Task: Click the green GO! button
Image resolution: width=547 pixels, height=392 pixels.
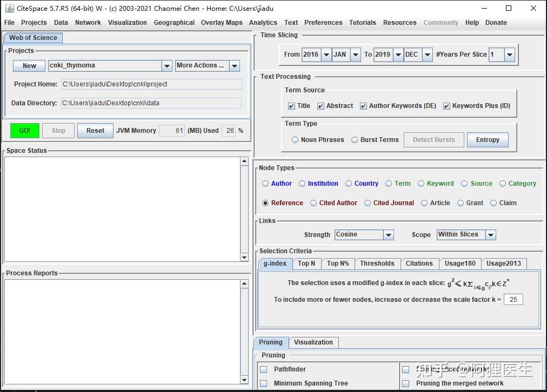Action: pos(25,131)
